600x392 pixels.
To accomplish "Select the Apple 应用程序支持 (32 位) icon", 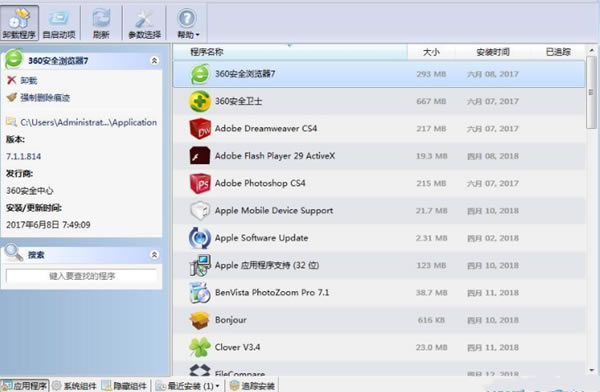I will coord(200,265).
